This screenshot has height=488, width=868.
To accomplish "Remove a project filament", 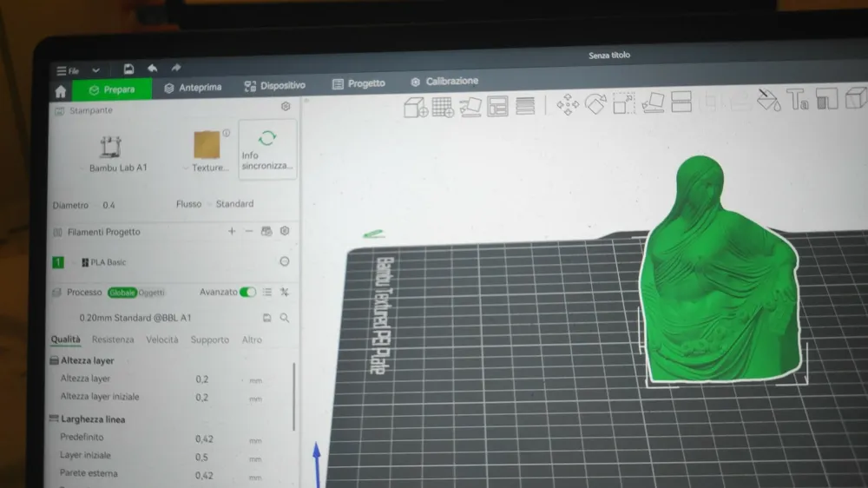I will coord(249,231).
